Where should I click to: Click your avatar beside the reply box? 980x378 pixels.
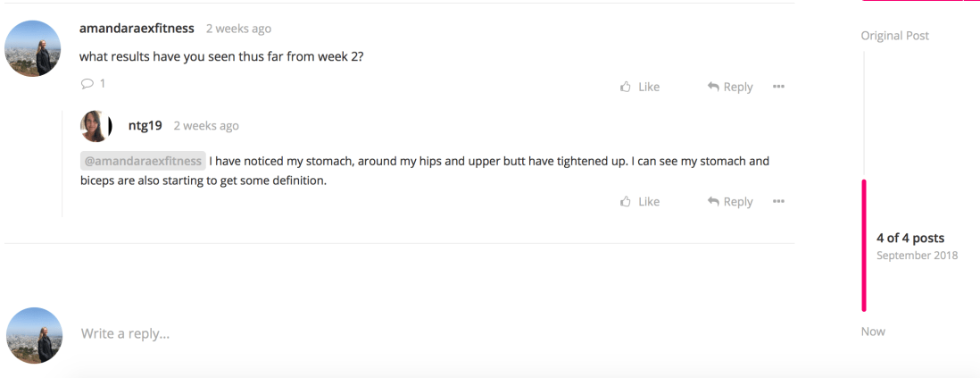click(34, 335)
